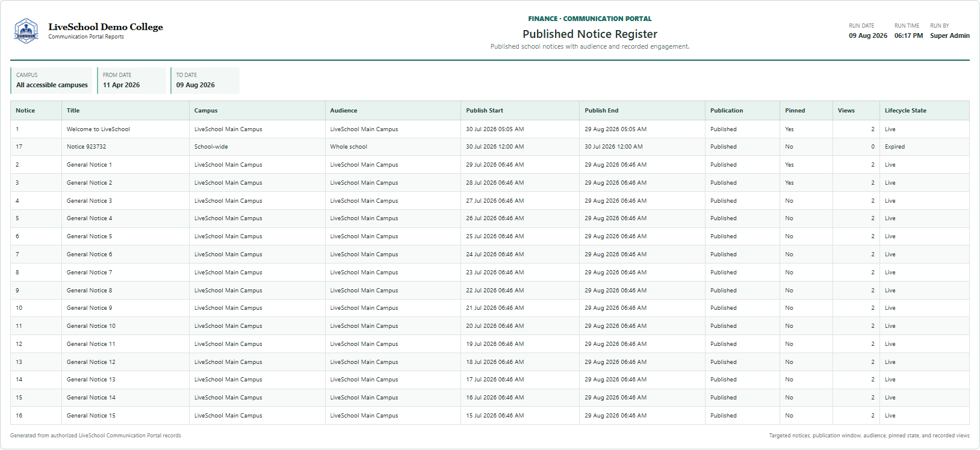Select the 'General Notice 5' title
The width and height of the screenshot is (980, 450).
pyautogui.click(x=89, y=236)
